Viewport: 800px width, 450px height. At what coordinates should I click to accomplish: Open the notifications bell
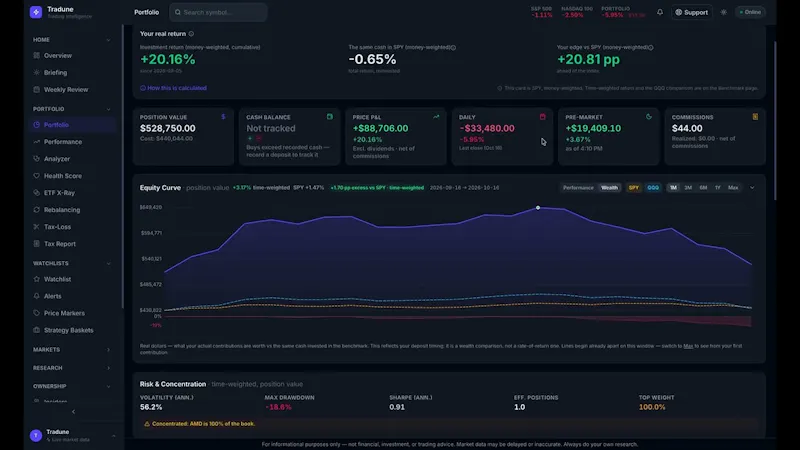[x=660, y=12]
